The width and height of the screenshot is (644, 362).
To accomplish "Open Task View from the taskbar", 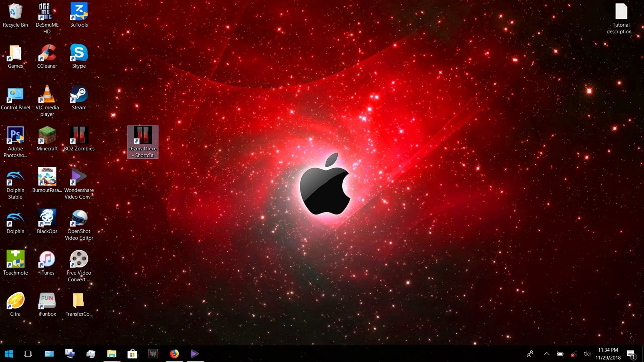I will 28,354.
